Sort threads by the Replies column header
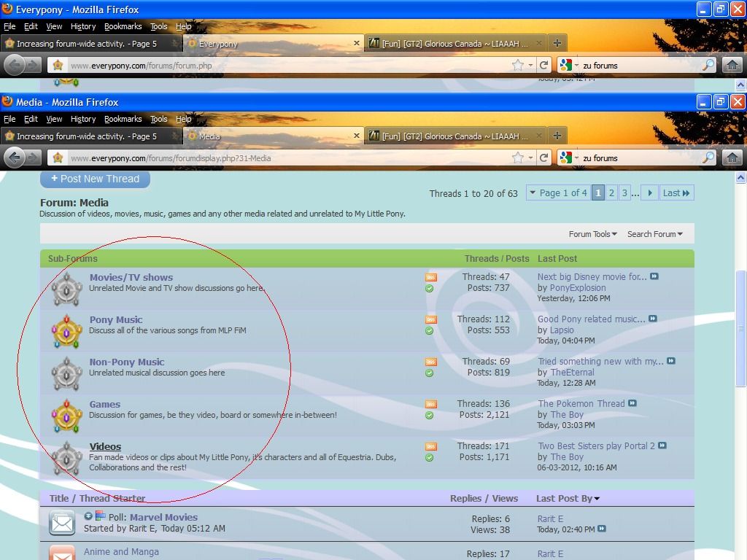Viewport: 747px width, 560px height. [x=465, y=499]
